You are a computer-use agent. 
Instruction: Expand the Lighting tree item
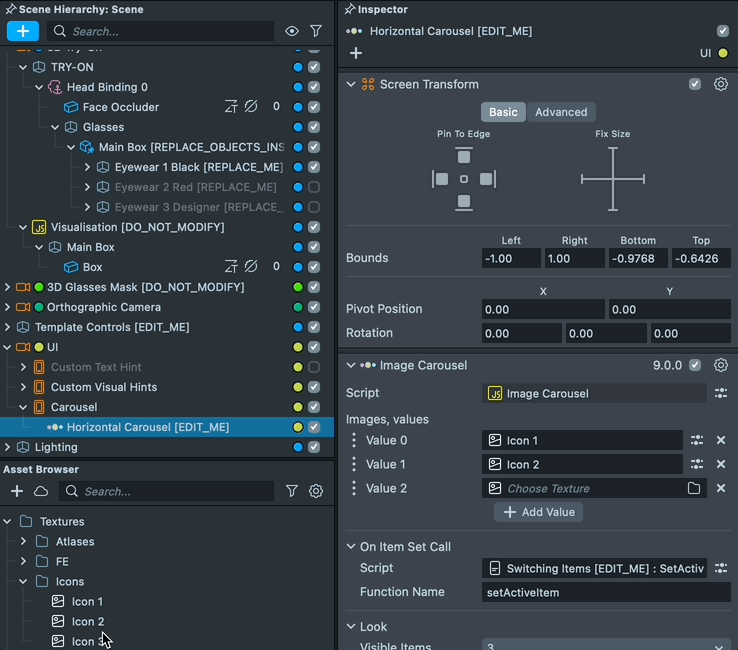8,447
